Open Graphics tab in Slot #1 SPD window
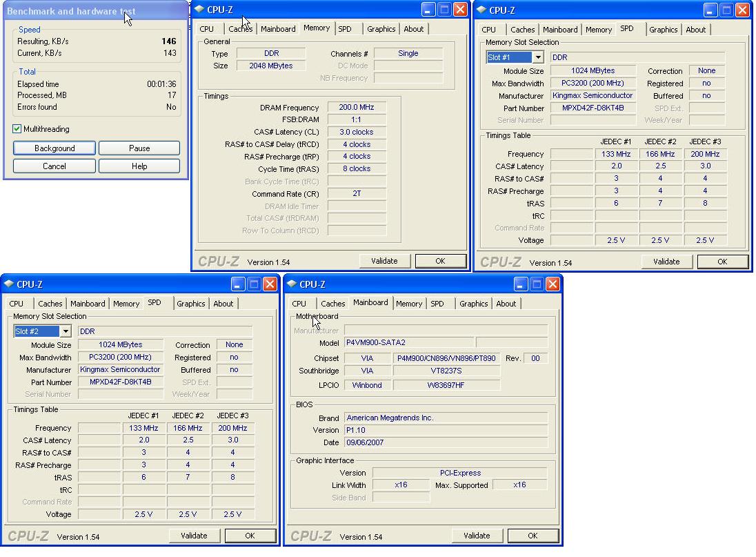The height and width of the screenshot is (557, 756). (x=663, y=30)
